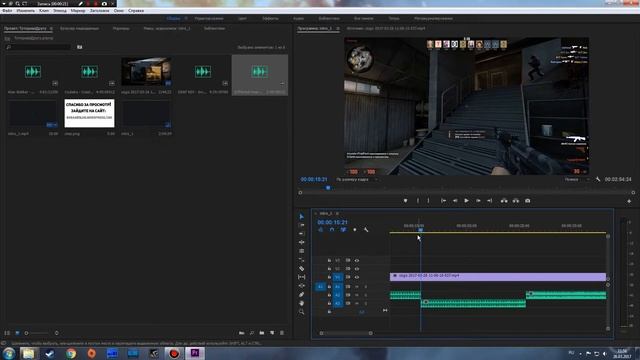Open timeline display settings wrench
Screen dimensions: 640x360
[x=366, y=230]
